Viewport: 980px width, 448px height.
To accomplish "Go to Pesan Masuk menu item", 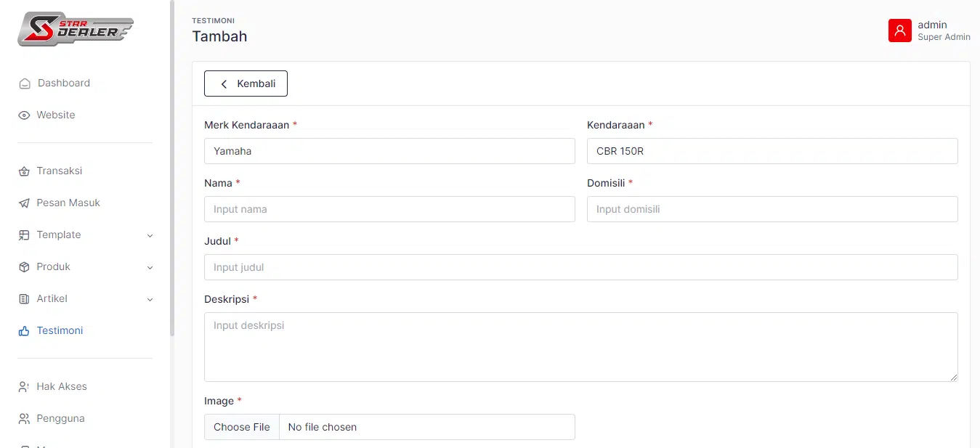I will [68, 203].
